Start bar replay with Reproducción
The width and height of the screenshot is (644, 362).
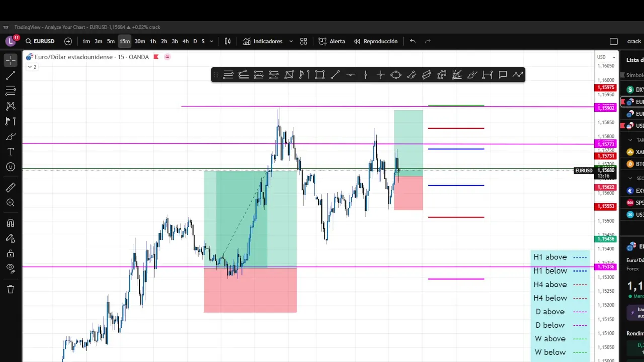click(x=375, y=41)
